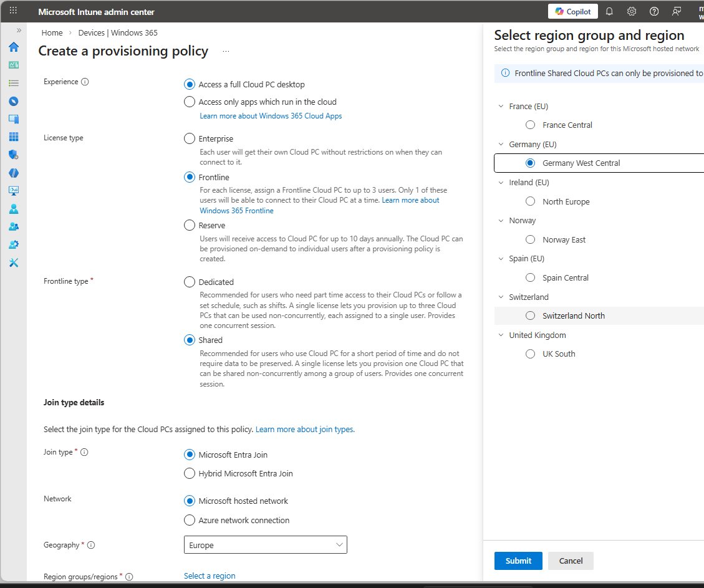Collapse the United Kingdom region group
The height and width of the screenshot is (588, 704).
(x=501, y=335)
